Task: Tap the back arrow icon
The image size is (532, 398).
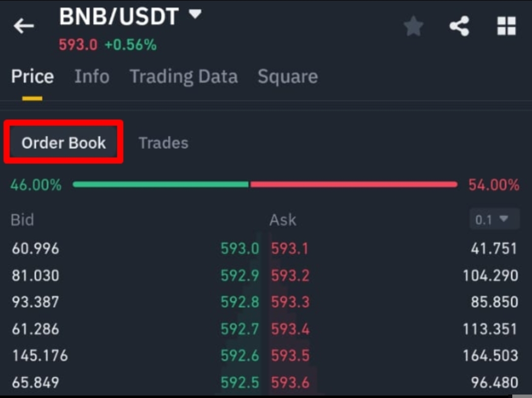Action: point(24,26)
